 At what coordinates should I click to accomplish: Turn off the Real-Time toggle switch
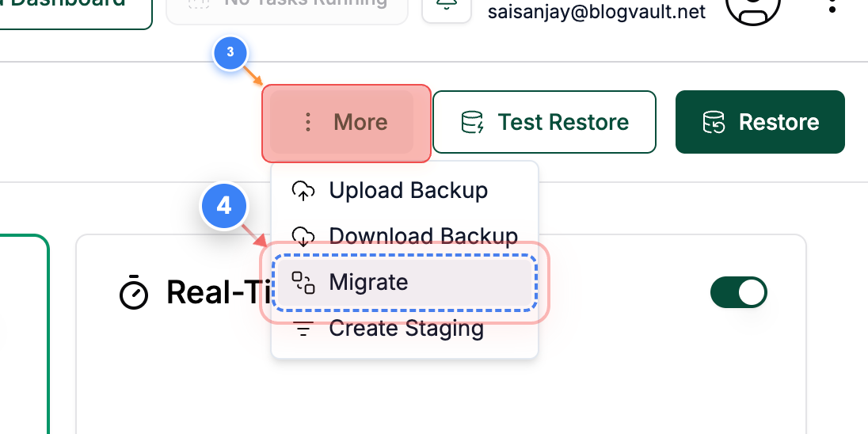click(738, 292)
